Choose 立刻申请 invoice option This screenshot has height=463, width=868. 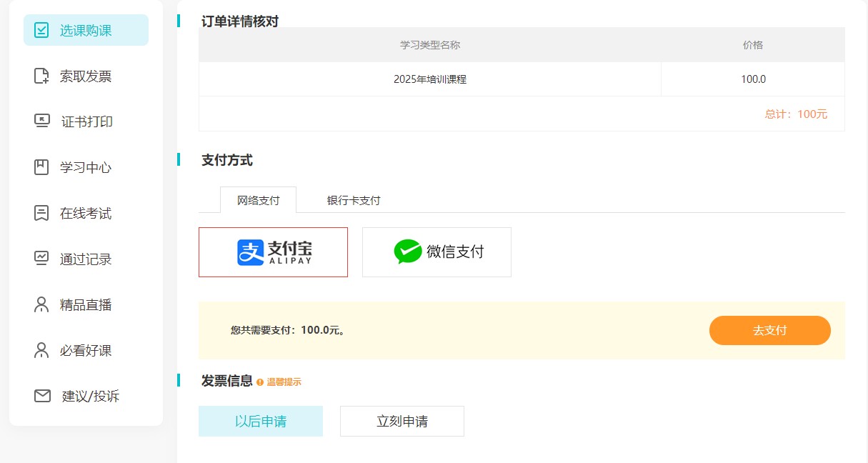coord(402,422)
